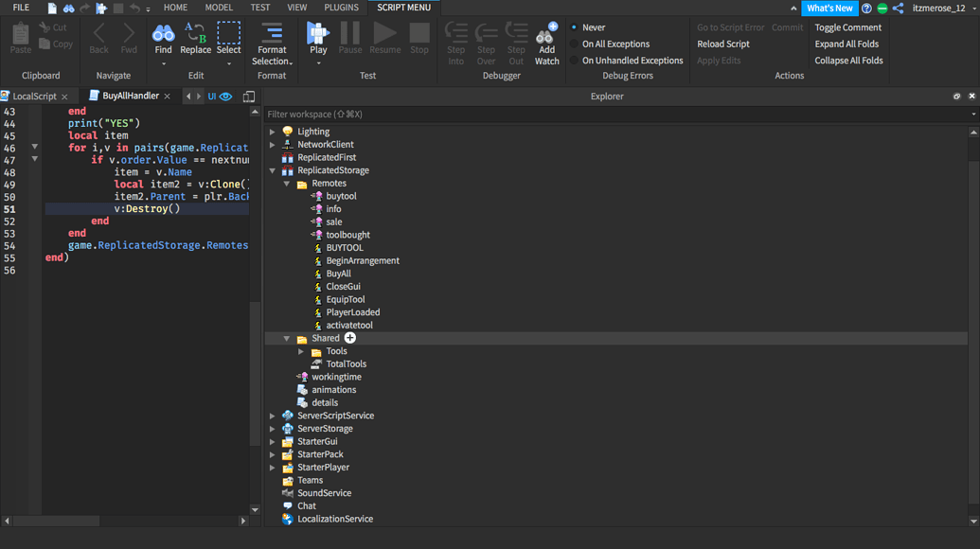The image size is (980, 549).
Task: Select the Never debug errors option
Action: click(587, 27)
